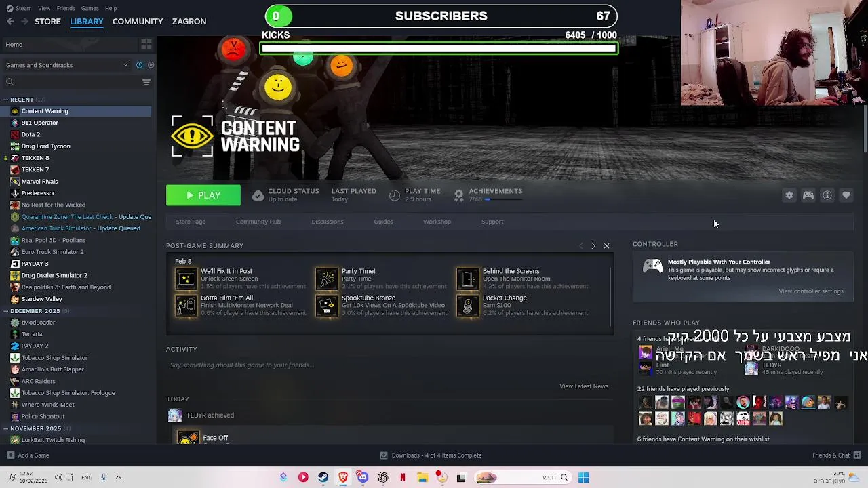This screenshot has height=488, width=868.
Task: Go to the STORE tab
Action: pos(47,22)
